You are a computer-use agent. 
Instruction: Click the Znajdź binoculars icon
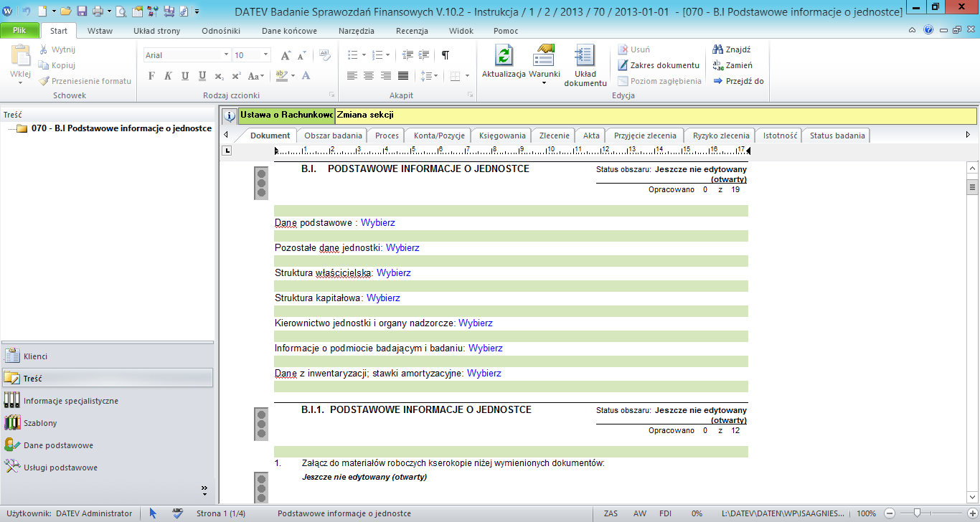point(718,49)
